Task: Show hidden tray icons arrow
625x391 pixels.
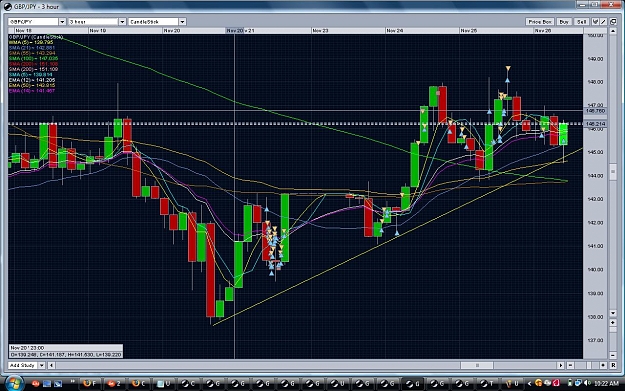Action: coord(530,383)
